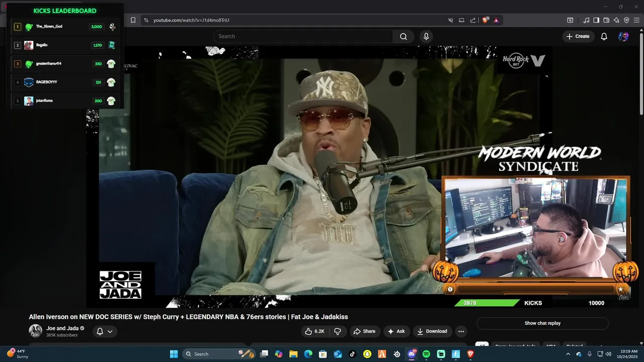Image resolution: width=644 pixels, height=362 pixels.
Task: Select the NBA filter chip
Action: click(551, 346)
